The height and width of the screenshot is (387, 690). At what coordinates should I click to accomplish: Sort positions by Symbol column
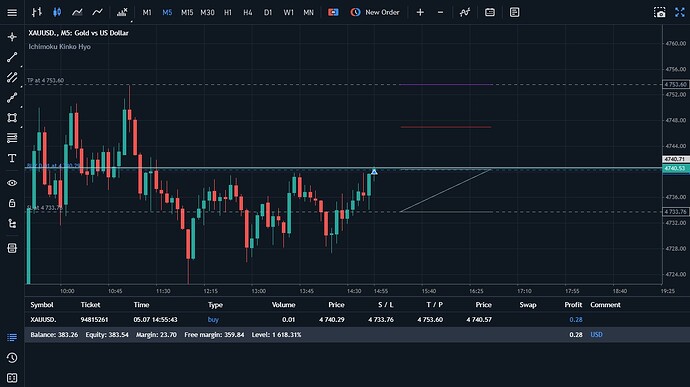[42, 305]
